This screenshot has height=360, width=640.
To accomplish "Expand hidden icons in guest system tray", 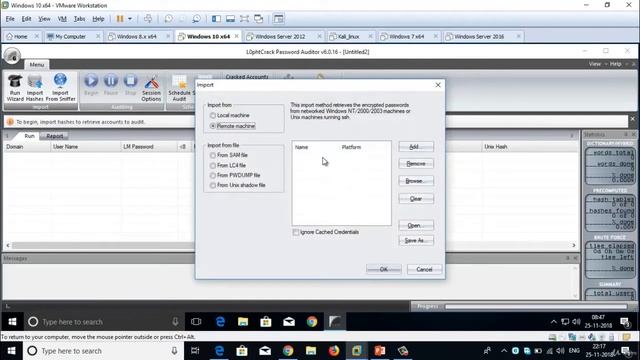I will [553, 322].
